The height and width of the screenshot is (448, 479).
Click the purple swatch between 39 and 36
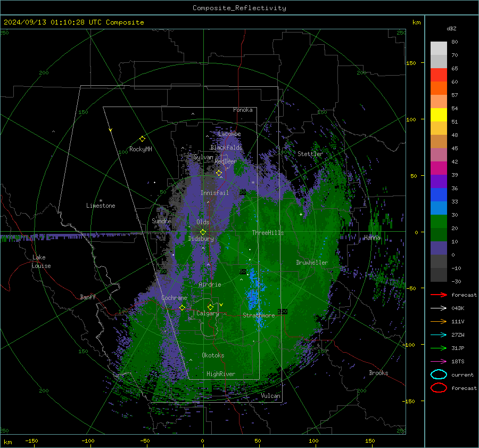(439, 181)
